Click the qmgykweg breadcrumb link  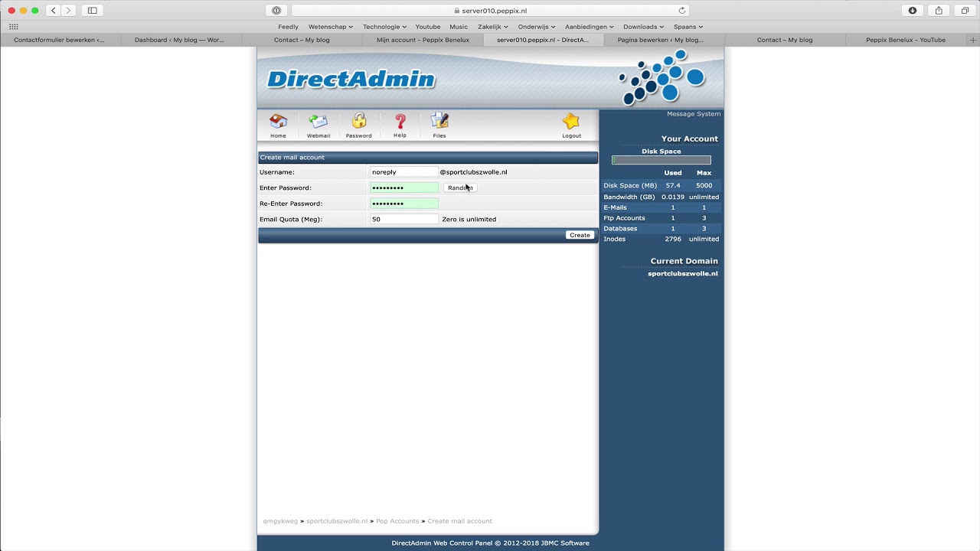[x=280, y=521]
